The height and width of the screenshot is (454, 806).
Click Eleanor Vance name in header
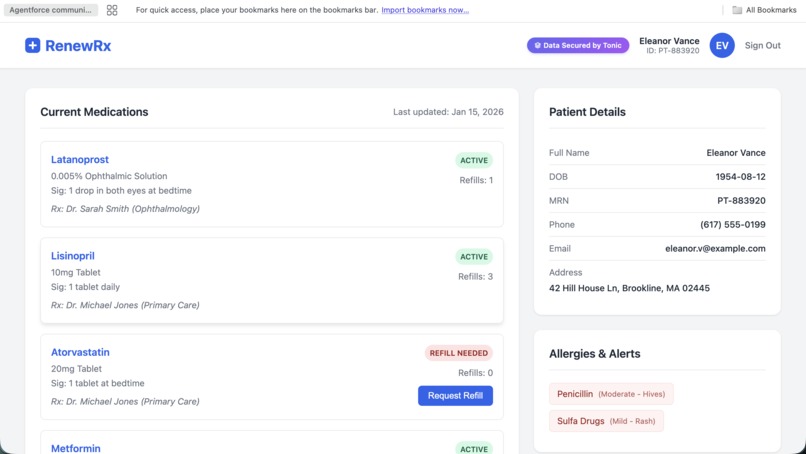click(669, 41)
